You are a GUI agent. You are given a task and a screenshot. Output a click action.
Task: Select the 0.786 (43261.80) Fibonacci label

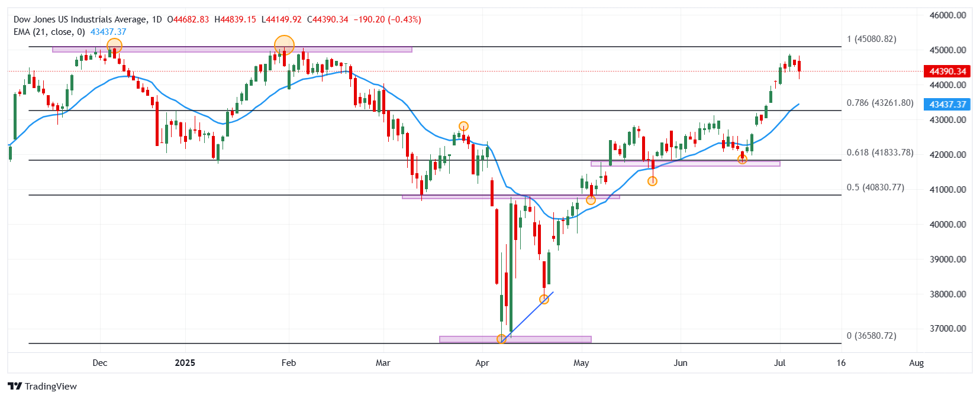(880, 103)
